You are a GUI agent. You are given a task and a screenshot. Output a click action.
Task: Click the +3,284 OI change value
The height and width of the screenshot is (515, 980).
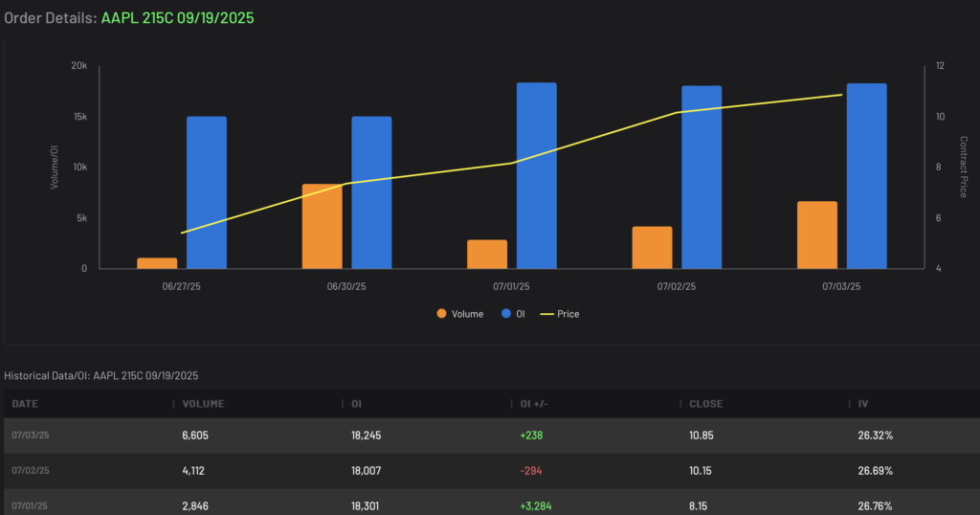coord(536,505)
